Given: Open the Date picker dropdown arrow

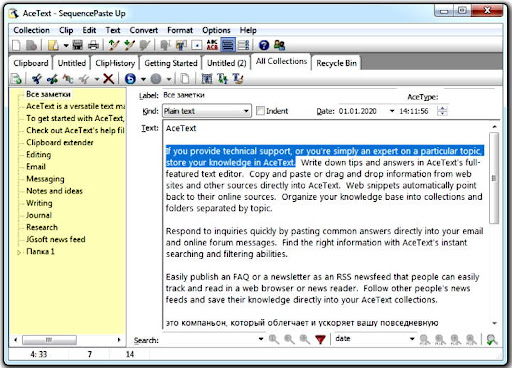Looking at the screenshot, I should point(392,111).
